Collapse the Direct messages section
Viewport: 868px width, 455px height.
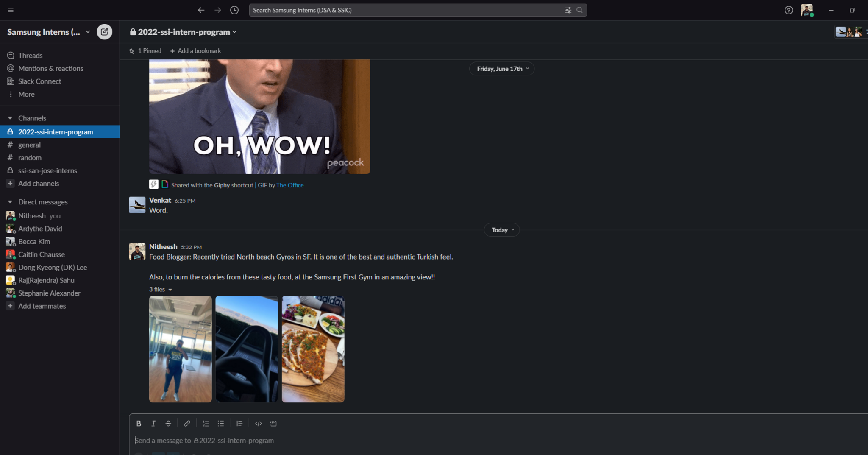tap(10, 202)
